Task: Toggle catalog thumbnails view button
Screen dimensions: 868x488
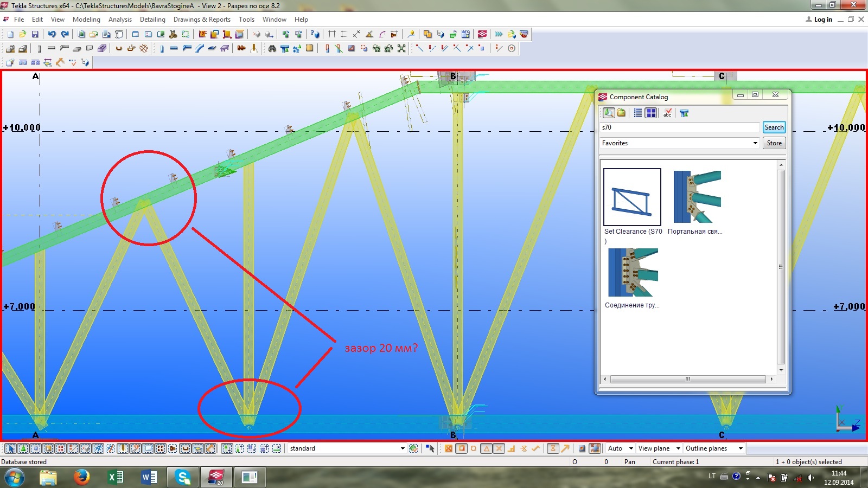Action: click(651, 113)
